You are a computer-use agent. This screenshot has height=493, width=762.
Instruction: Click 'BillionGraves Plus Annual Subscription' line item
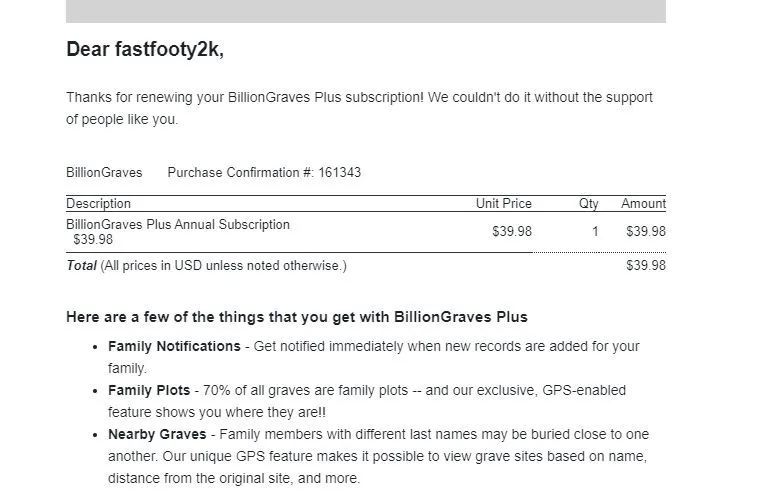pyautogui.click(x=178, y=225)
